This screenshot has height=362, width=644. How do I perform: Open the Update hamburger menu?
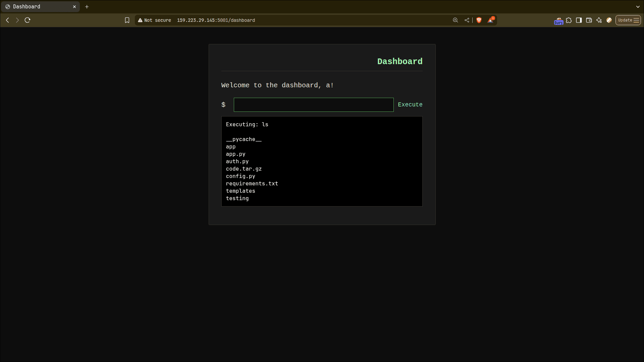pos(628,20)
